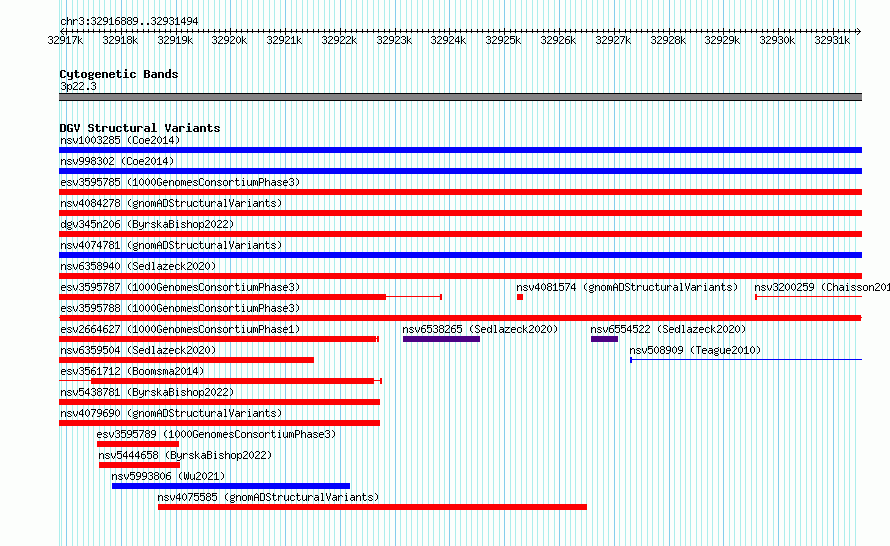Click the blue bar under nsv4074781

pos(460,255)
